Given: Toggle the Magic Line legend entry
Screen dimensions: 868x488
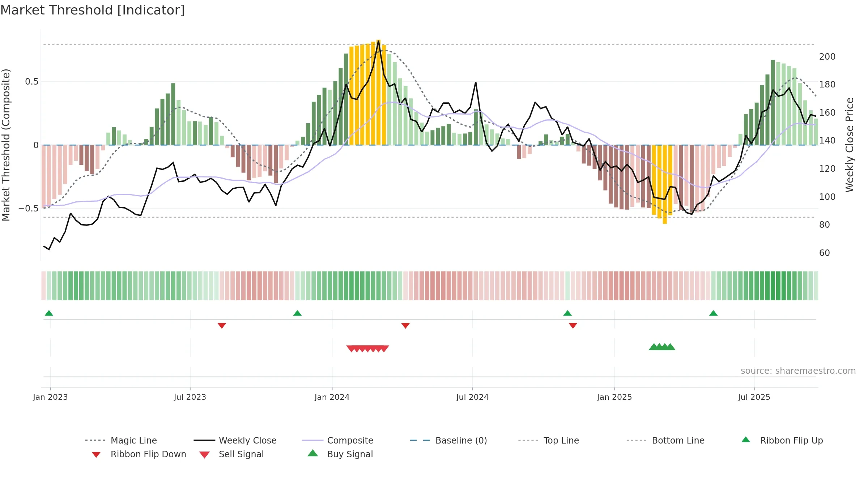Looking at the screenshot, I should click(121, 440).
